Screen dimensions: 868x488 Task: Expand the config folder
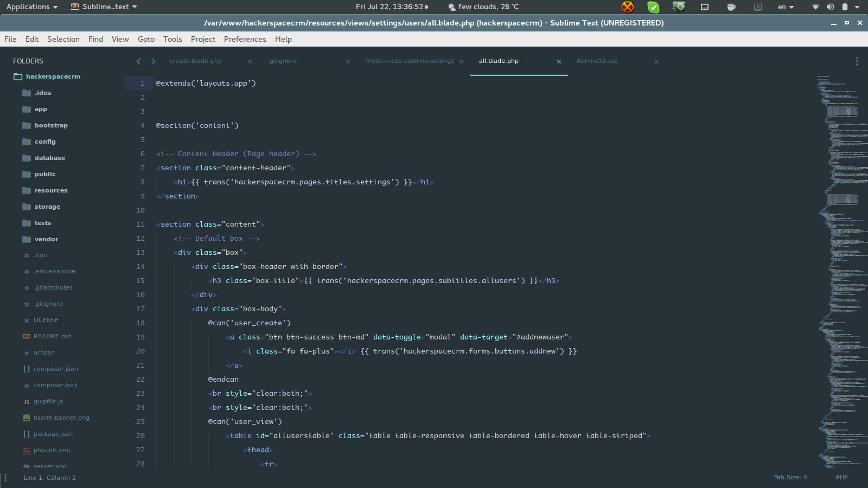45,142
